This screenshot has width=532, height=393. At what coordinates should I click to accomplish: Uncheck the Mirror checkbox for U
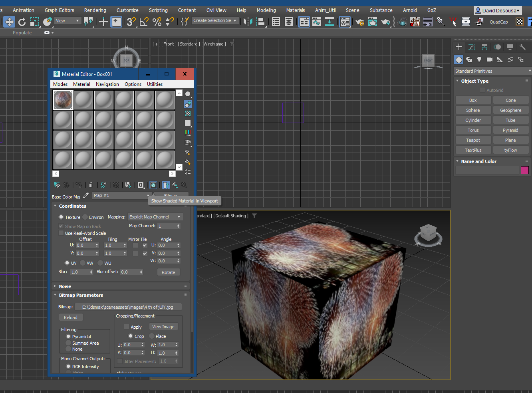pos(135,245)
